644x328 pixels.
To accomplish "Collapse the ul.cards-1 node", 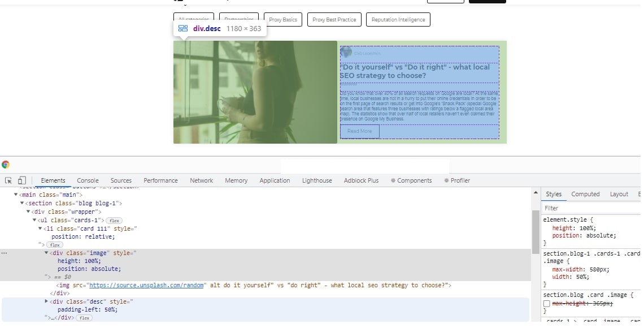I will click(x=34, y=221).
